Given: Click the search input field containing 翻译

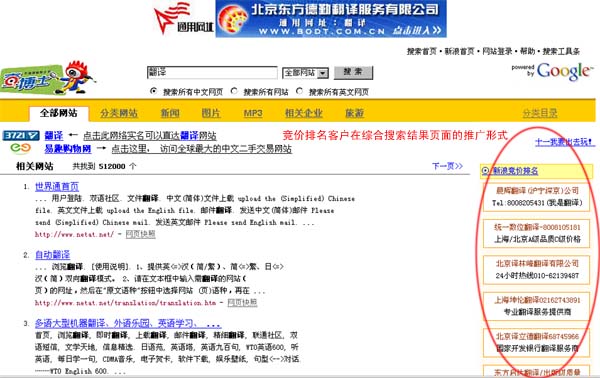Looking at the screenshot, I should (212, 72).
